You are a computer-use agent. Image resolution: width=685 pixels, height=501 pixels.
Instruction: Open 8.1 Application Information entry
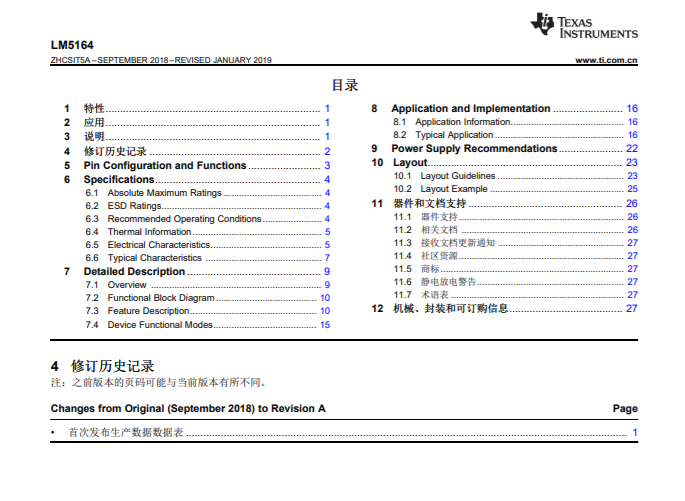[x=515, y=122]
